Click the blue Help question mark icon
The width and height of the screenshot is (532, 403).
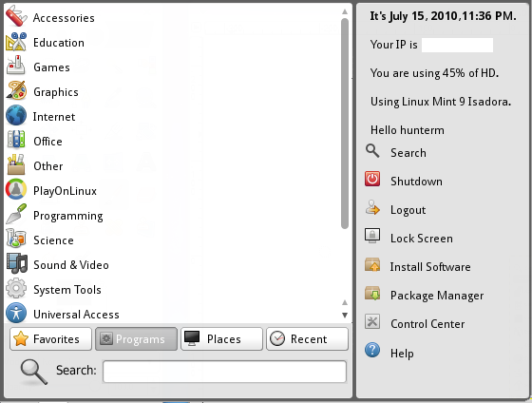coord(372,351)
